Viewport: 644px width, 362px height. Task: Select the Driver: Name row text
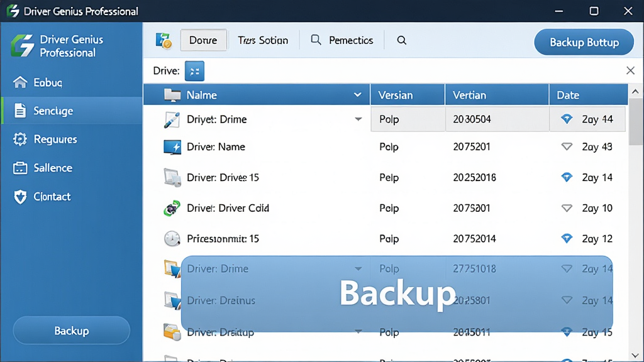216,146
